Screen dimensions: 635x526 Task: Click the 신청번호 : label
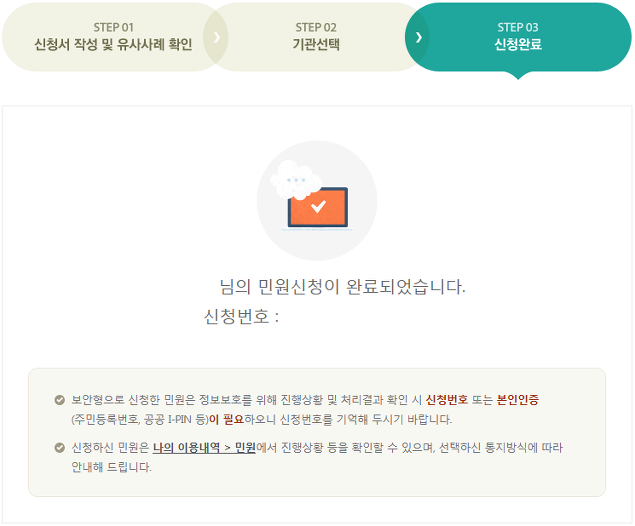tap(242, 317)
